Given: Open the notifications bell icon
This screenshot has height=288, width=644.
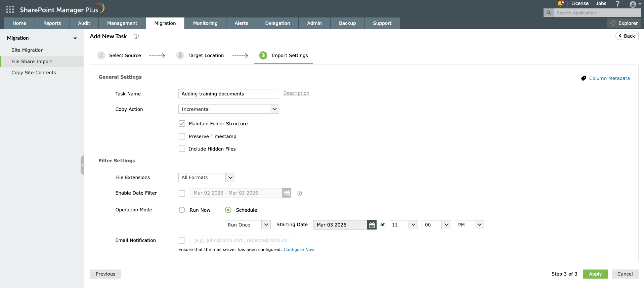Looking at the screenshot, I should click(560, 3).
